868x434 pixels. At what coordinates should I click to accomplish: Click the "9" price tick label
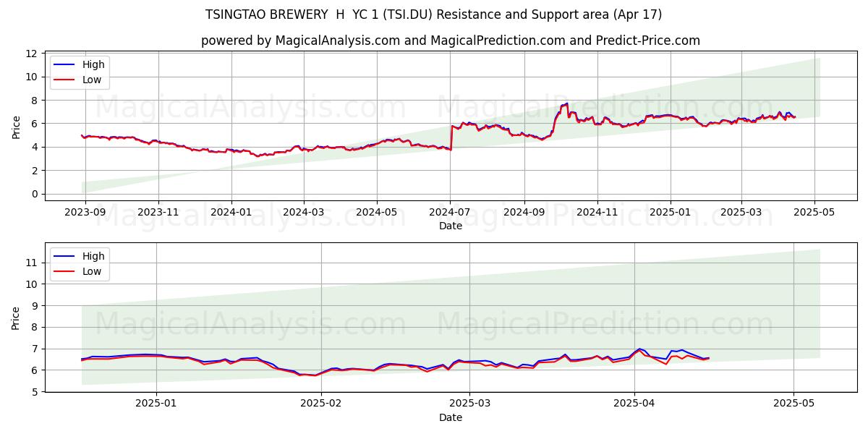point(35,306)
